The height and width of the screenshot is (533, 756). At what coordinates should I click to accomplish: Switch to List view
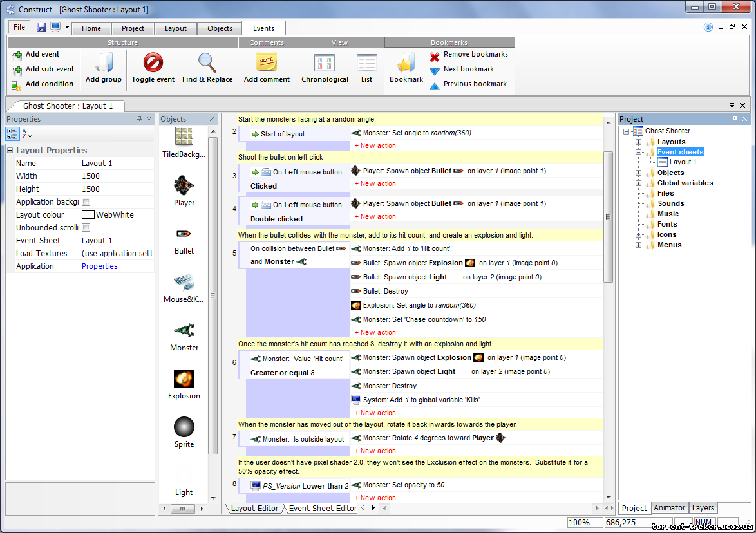pyautogui.click(x=366, y=63)
